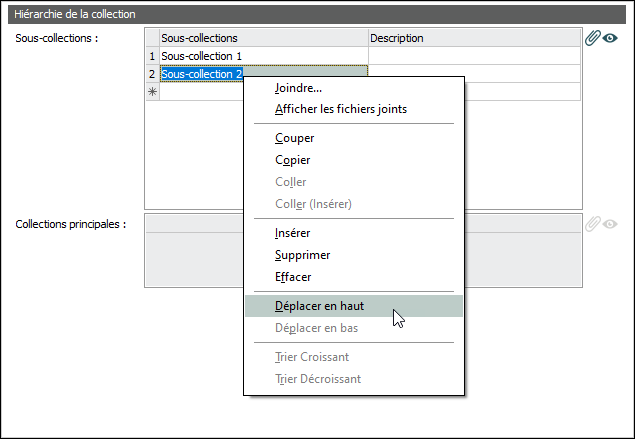Select "Afficher les fichiers joints" menu entry
This screenshot has width=635, height=439.
point(340,108)
